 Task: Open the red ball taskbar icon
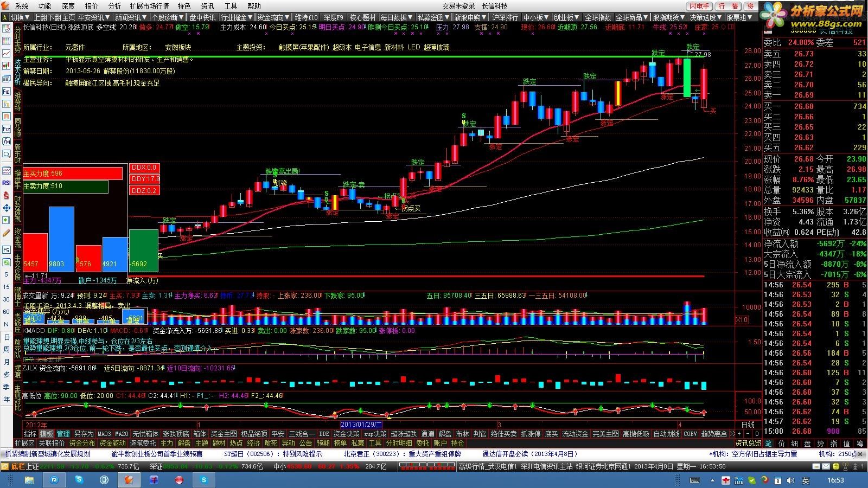pyautogui.click(x=179, y=480)
